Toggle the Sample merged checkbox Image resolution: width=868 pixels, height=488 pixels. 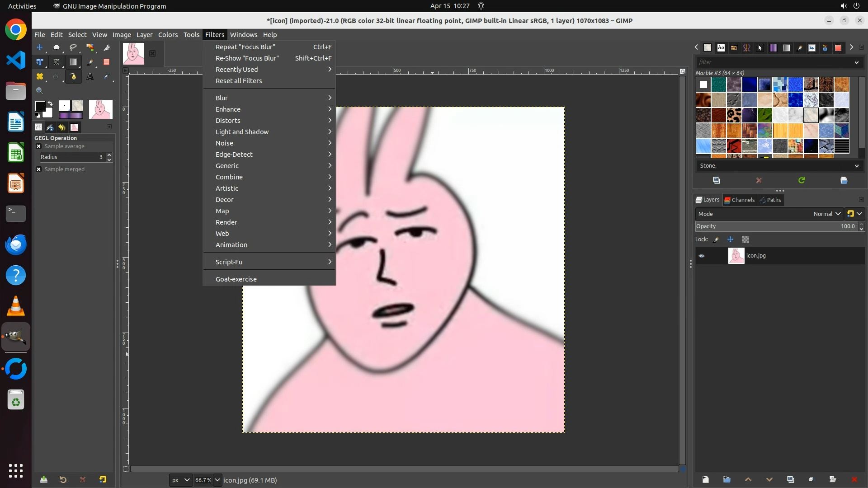pos(39,169)
